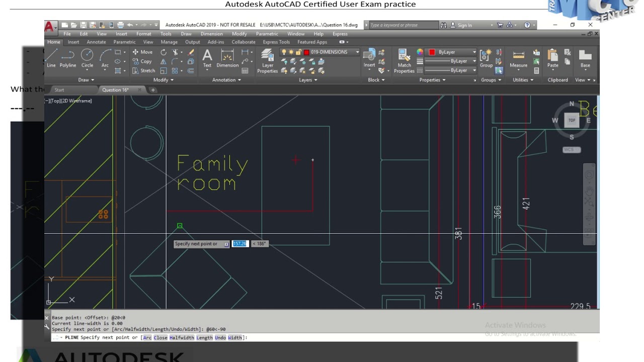Open the Format menu

(143, 34)
